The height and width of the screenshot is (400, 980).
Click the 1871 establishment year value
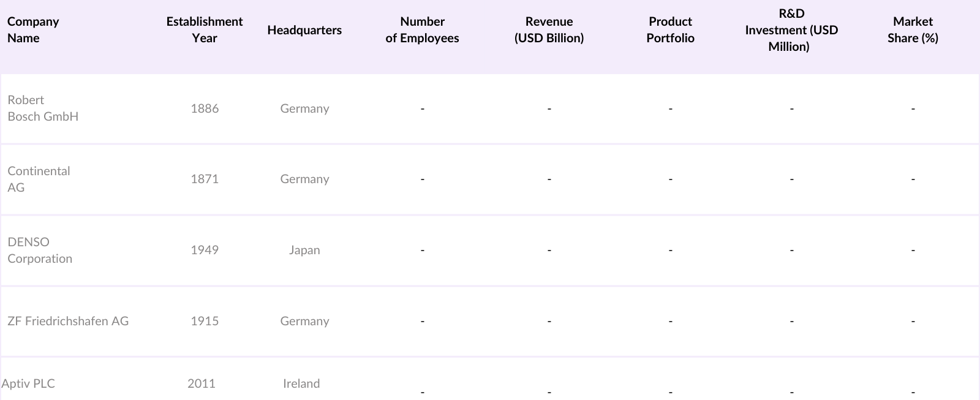(205, 179)
